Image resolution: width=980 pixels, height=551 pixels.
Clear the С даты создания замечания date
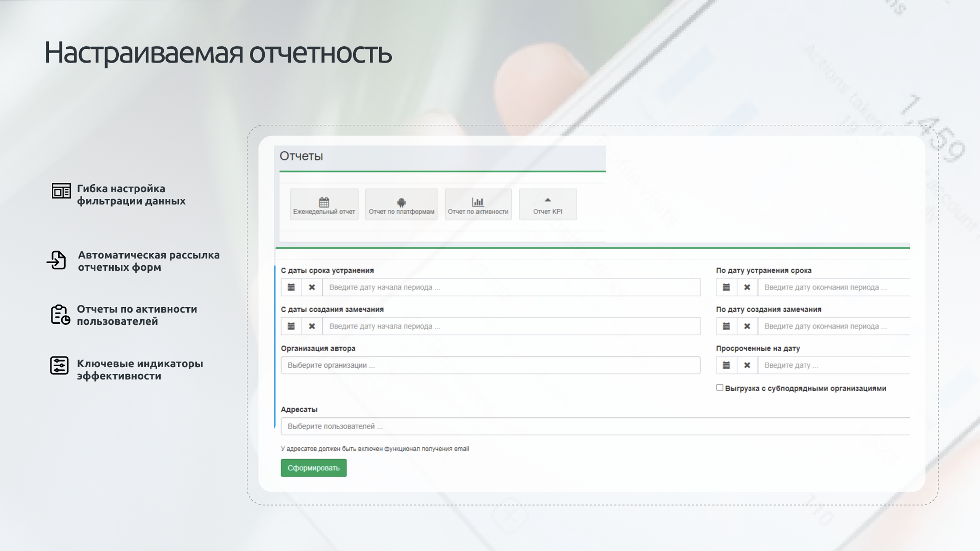312,326
